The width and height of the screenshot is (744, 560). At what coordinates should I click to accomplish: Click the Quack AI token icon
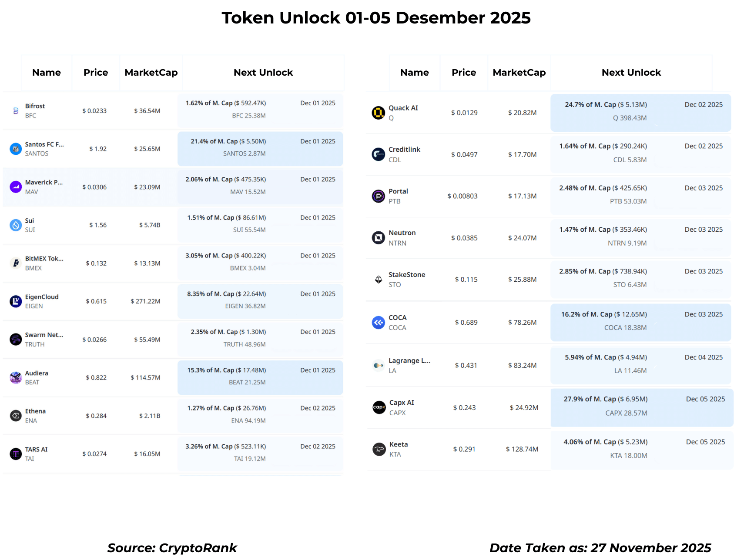pyautogui.click(x=379, y=113)
